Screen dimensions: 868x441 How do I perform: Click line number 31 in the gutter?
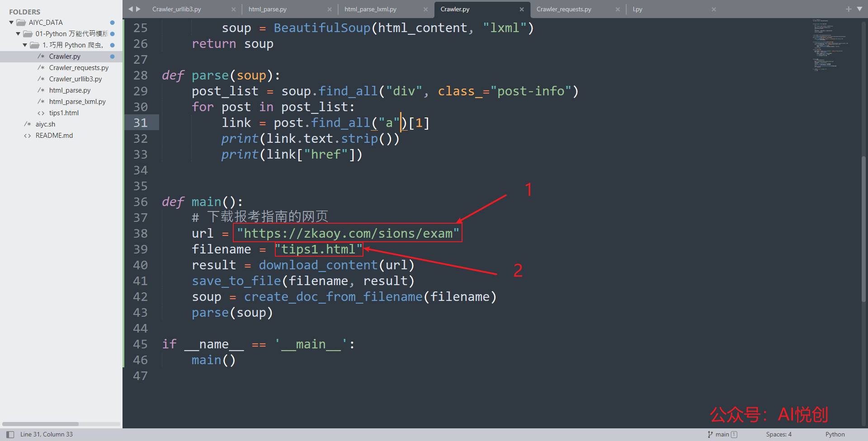point(141,122)
